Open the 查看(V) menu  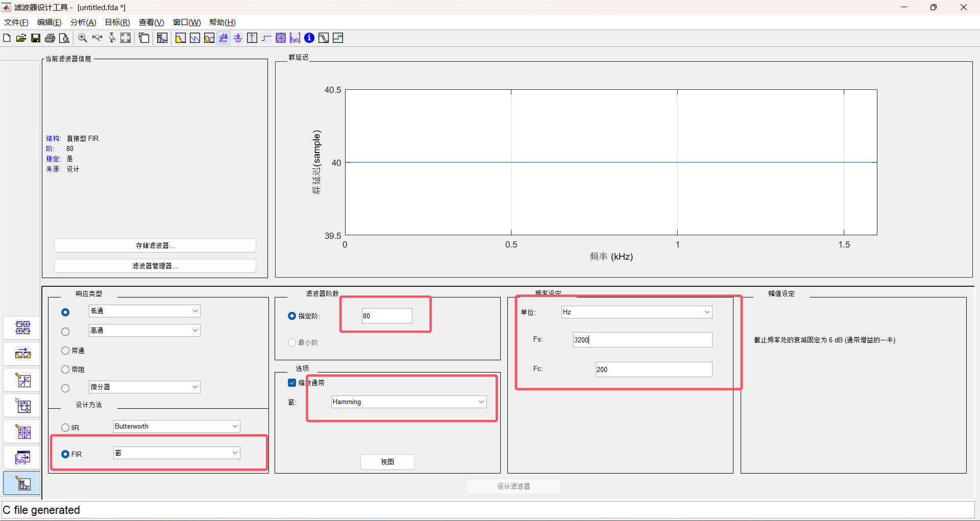(152, 22)
